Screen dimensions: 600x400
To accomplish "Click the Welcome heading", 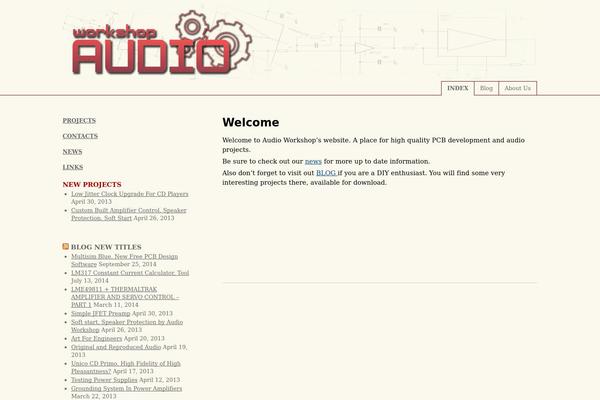I will tap(251, 122).
